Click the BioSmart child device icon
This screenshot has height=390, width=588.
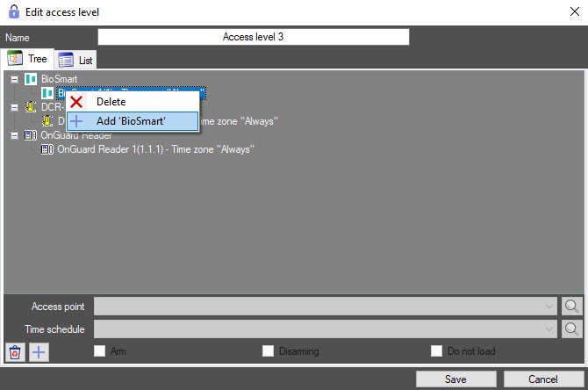47,93
